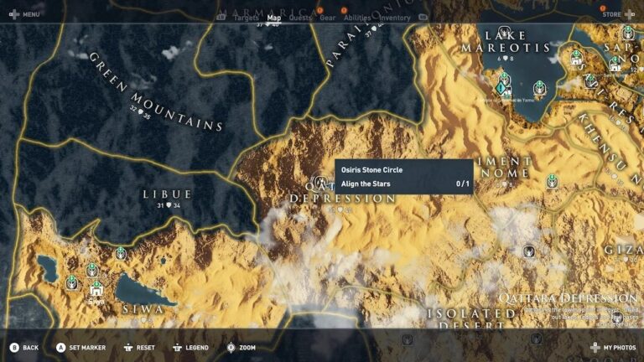
Task: Click the B button icon for Back
Action: click(14, 348)
